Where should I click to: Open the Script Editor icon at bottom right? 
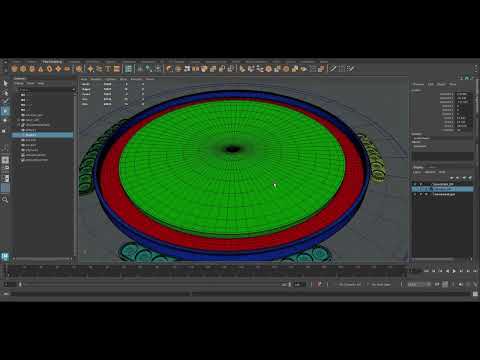[475, 294]
